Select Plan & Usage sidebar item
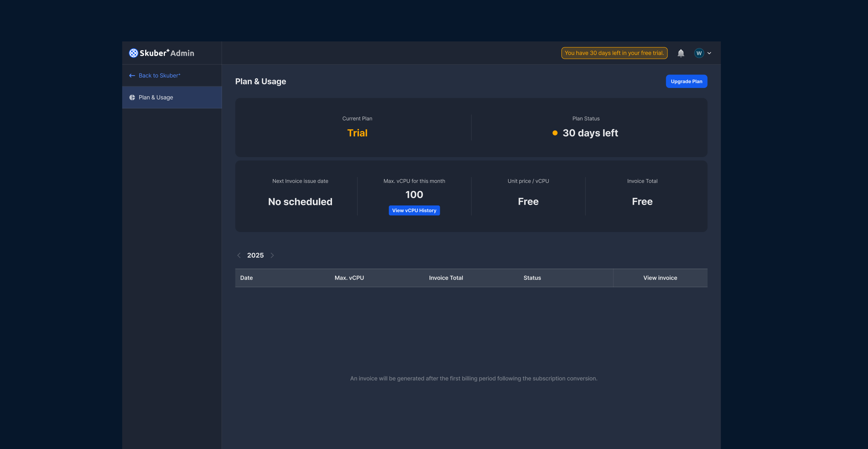Image resolution: width=868 pixels, height=449 pixels. (x=172, y=98)
